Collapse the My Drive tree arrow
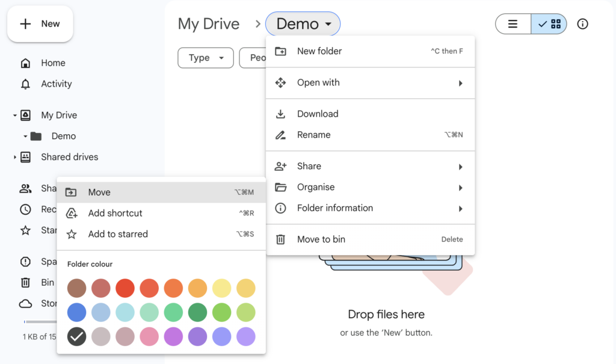 (14, 116)
